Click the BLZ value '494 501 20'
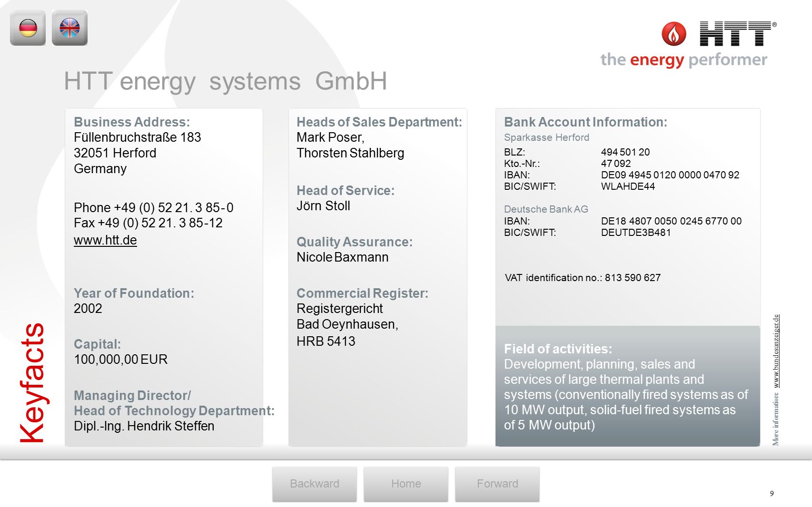812x507 pixels. [x=625, y=152]
